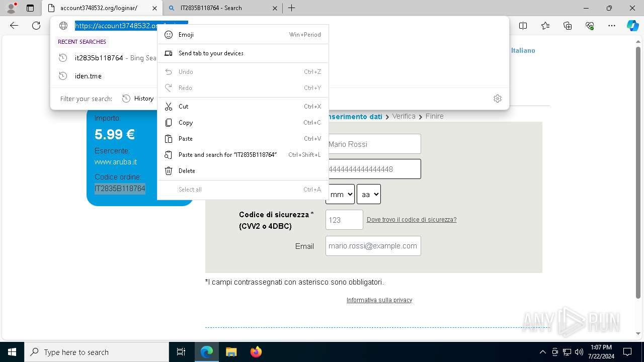This screenshot has height=362, width=644.
Task: Click the Finire step label
Action: [435, 116]
